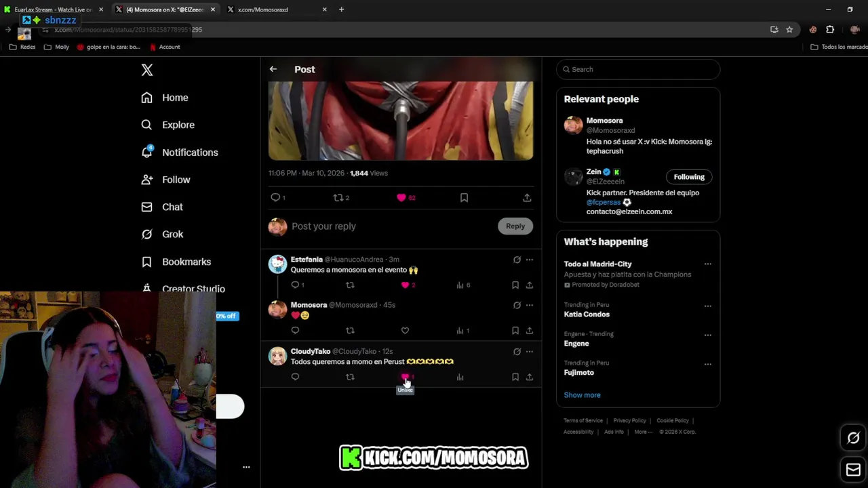More options for Fujimoto trend
The image size is (868, 488).
(x=707, y=364)
